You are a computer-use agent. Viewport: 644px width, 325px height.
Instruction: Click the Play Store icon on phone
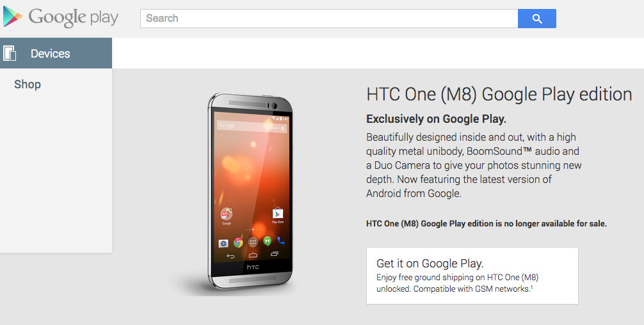tap(278, 214)
